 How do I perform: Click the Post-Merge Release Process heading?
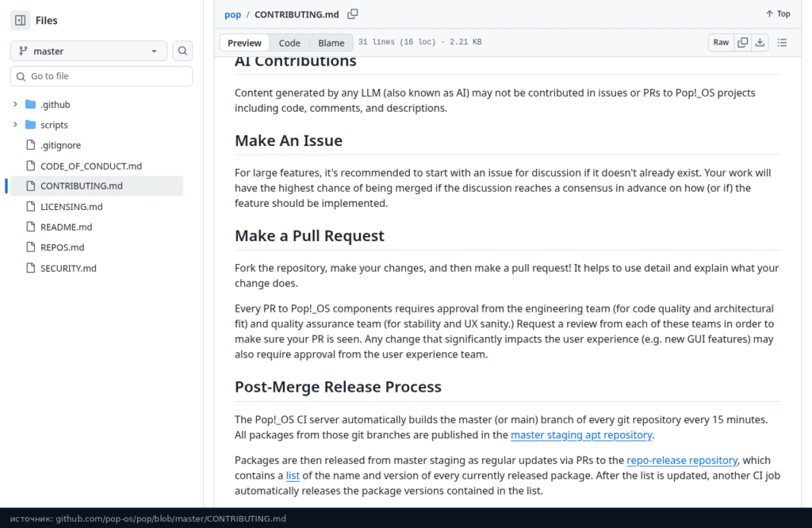point(338,387)
